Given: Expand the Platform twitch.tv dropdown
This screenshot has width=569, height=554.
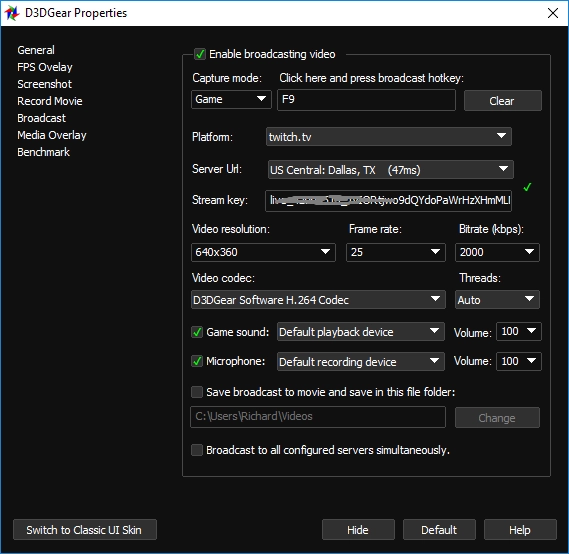Looking at the screenshot, I should pos(389,137).
